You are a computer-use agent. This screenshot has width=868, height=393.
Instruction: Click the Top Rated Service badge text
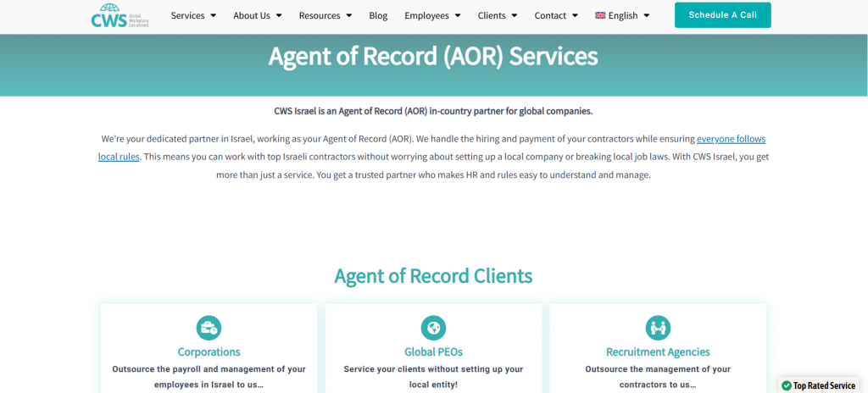(824, 386)
